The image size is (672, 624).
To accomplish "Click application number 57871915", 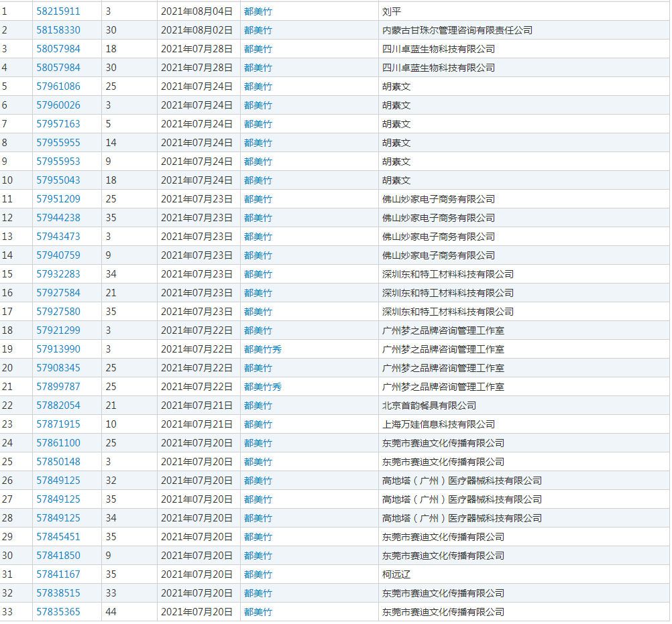I will click(x=58, y=424).
